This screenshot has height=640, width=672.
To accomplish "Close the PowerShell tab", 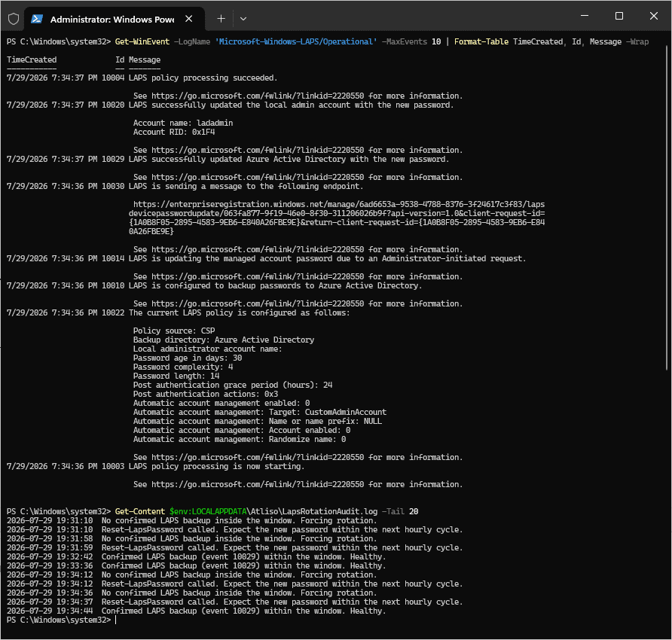I will pyautogui.click(x=188, y=19).
